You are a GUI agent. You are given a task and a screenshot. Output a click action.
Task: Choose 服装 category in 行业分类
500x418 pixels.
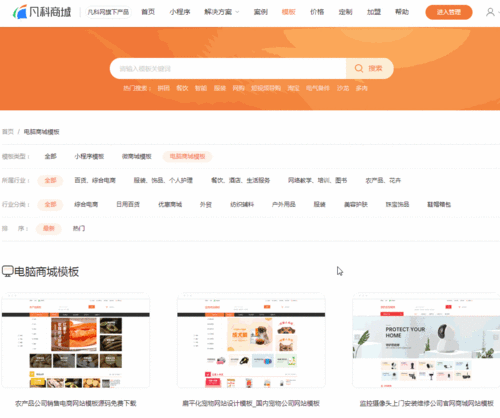pos(319,204)
